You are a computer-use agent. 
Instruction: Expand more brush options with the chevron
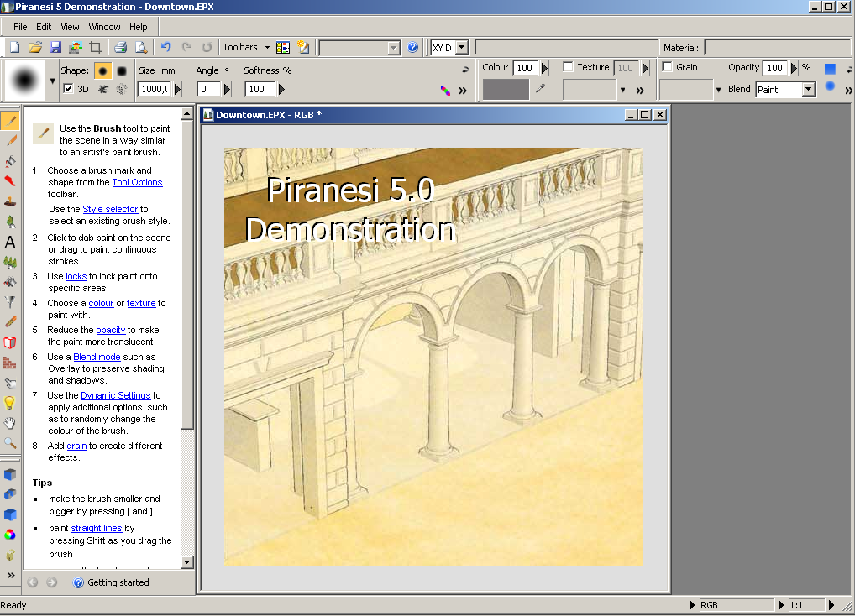click(x=463, y=91)
